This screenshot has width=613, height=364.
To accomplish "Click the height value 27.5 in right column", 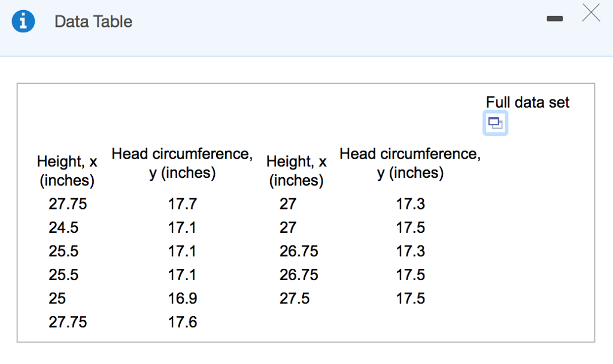I will [x=295, y=298].
